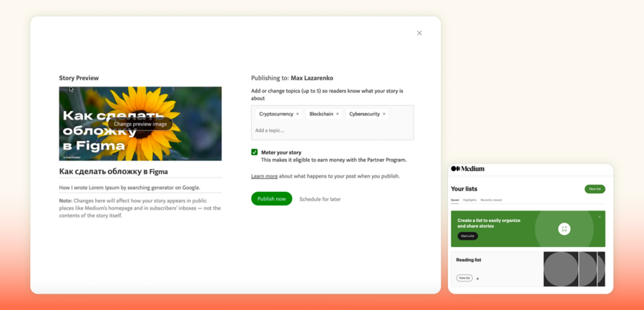Switch to the Highlights tab
644x310 pixels.
(x=469, y=200)
